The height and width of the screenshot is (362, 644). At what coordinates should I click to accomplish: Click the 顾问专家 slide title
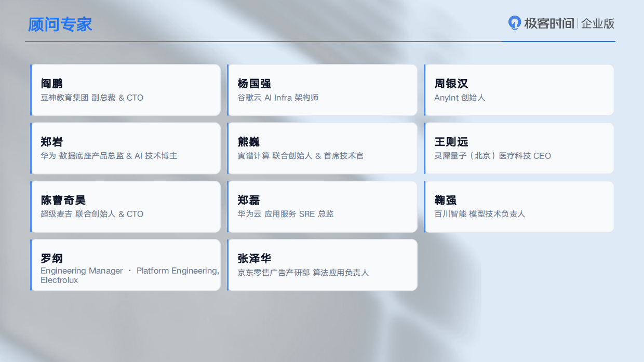coord(60,24)
